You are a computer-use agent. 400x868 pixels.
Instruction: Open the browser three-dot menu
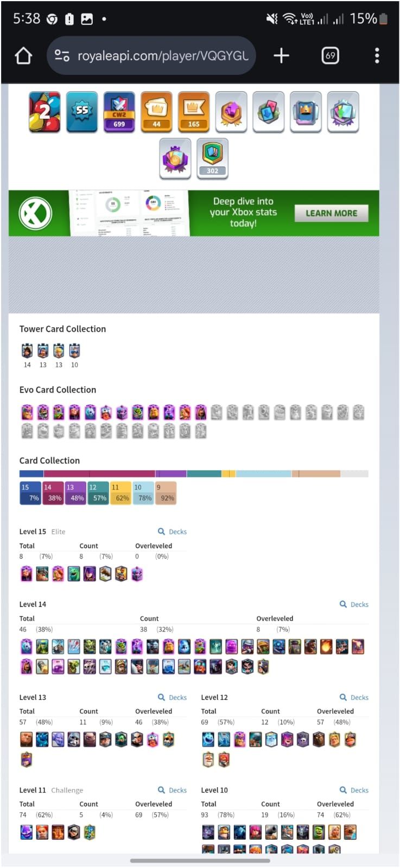pyautogui.click(x=377, y=55)
